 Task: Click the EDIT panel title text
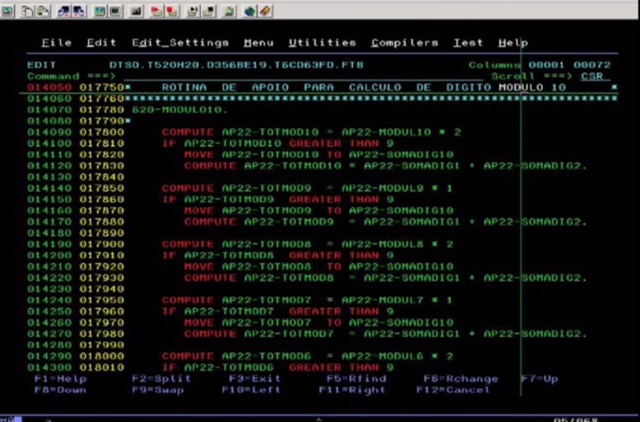tap(42, 65)
